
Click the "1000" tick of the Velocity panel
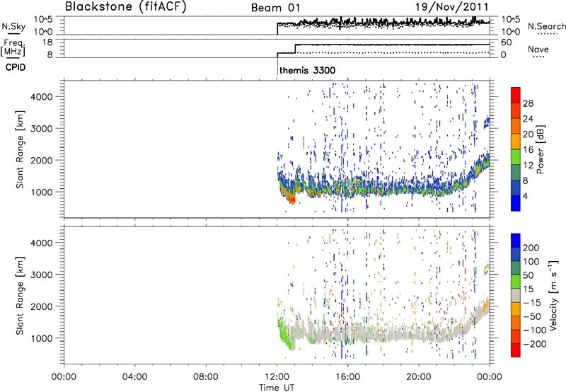41,338
